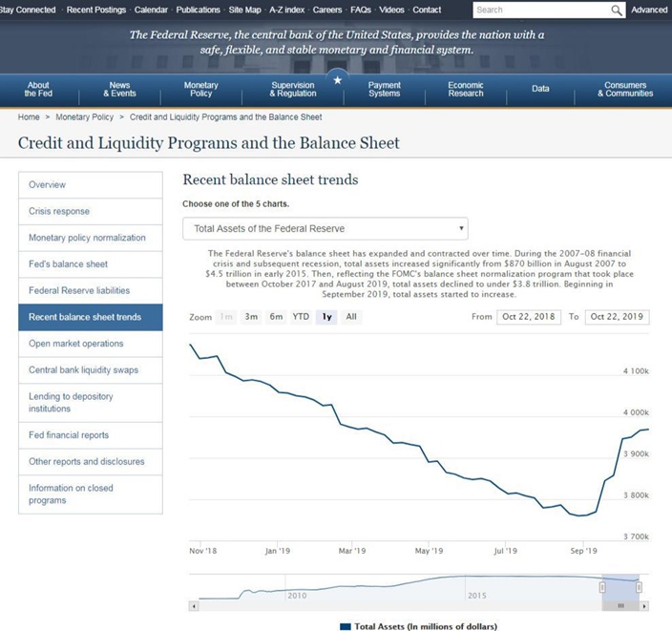Viewport: 672px width, 631px height.
Task: Grab the left range navigator handle
Action: [602, 587]
